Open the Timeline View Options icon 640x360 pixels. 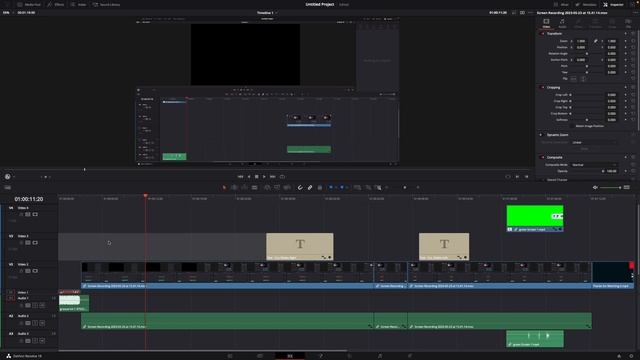pyautogui.click(x=7, y=187)
